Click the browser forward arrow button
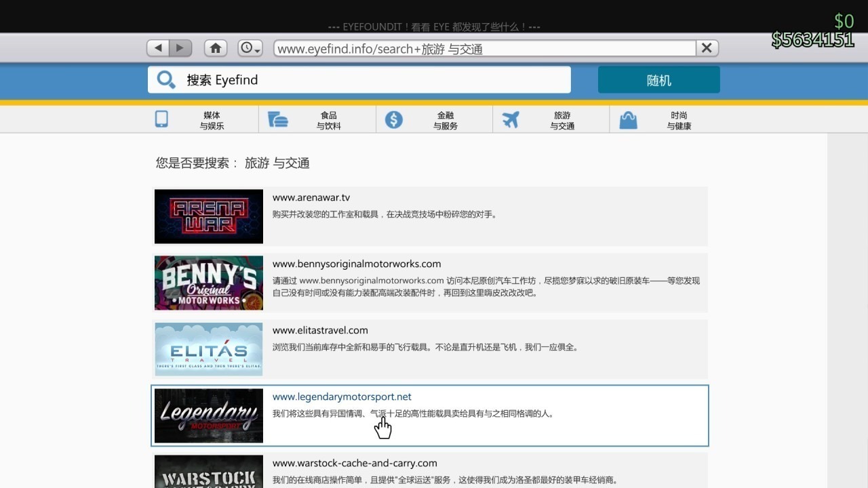868x488 pixels. coord(180,48)
